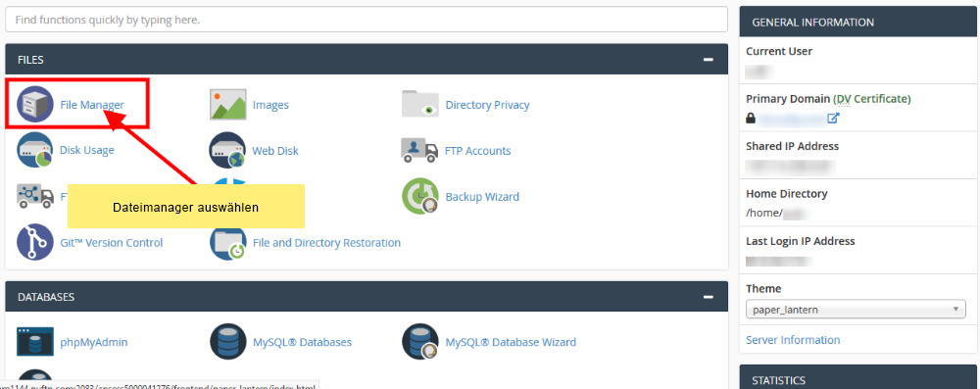980x389 pixels.
Task: Click the Server Information link
Action: [793, 340]
